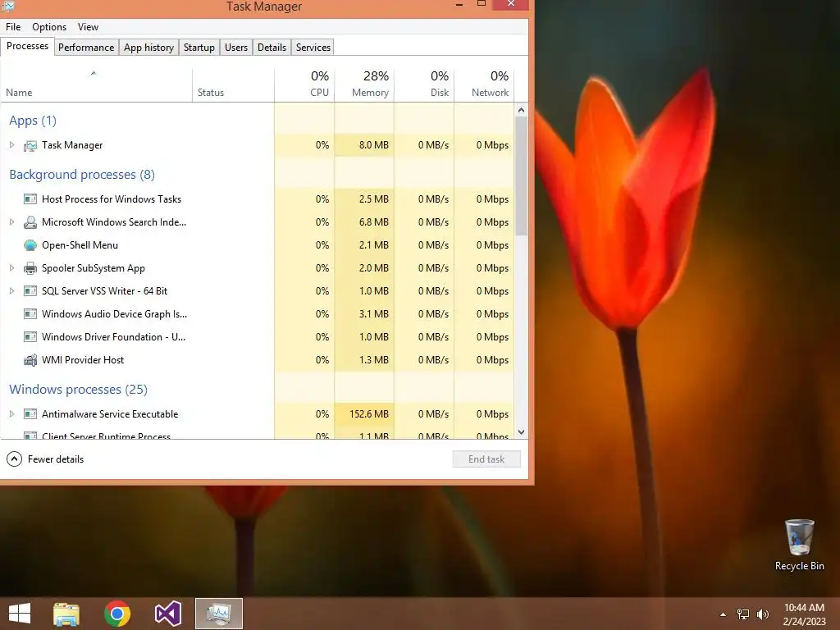Click the Apps (1) group header
This screenshot has height=630, width=840.
(33, 121)
